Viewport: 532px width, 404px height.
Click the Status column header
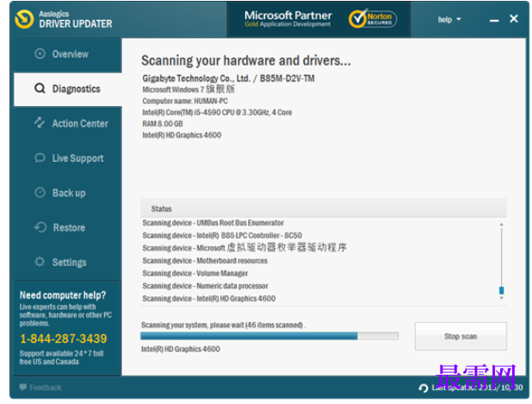[x=324, y=208]
